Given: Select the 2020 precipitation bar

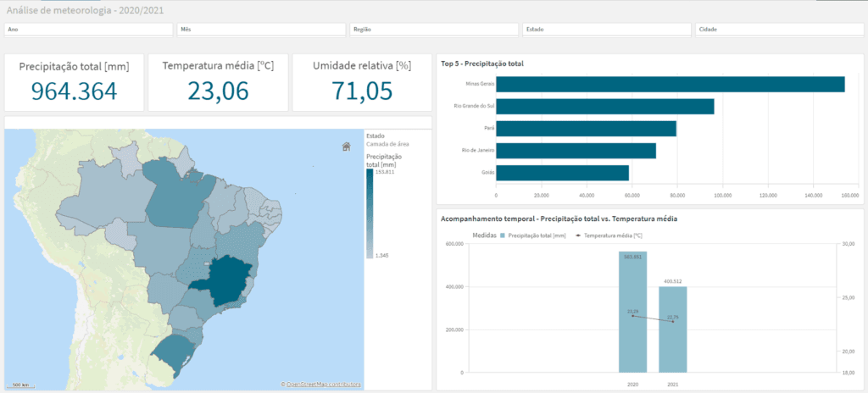Looking at the screenshot, I should pyautogui.click(x=632, y=313).
